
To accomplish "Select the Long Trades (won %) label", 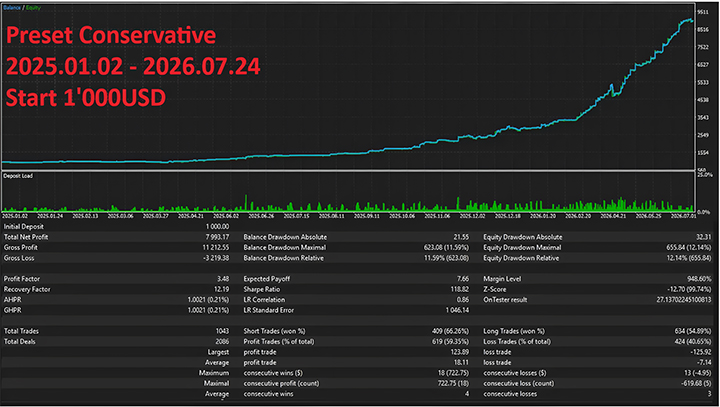I will click(x=514, y=331).
